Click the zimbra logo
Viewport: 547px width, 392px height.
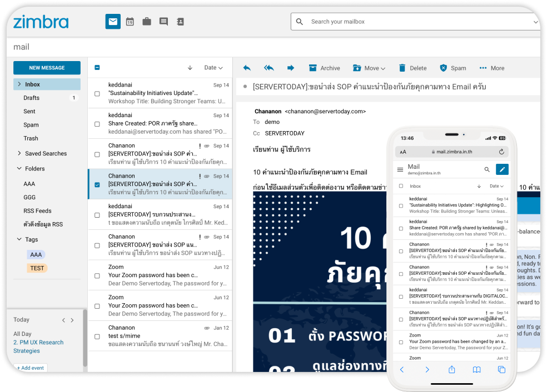click(41, 22)
